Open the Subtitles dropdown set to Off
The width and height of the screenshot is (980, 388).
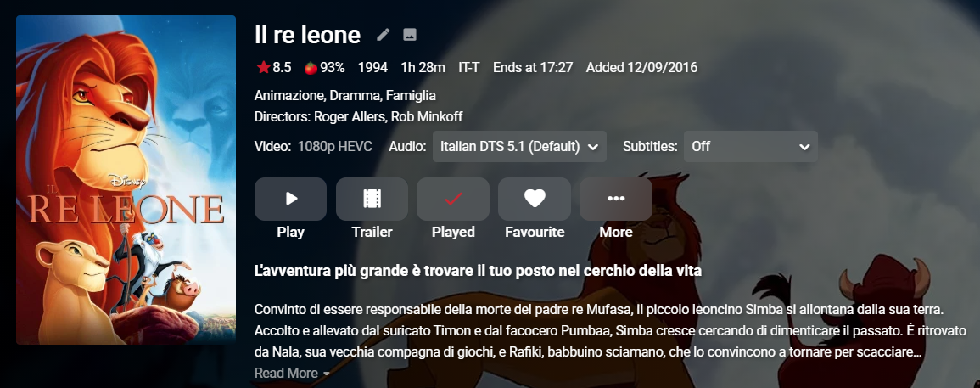(x=750, y=146)
